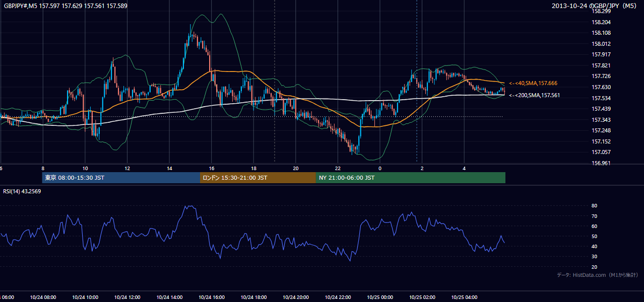Click hour tick 14 under the price chart
Screen dimensions: 644x302
(x=170, y=169)
